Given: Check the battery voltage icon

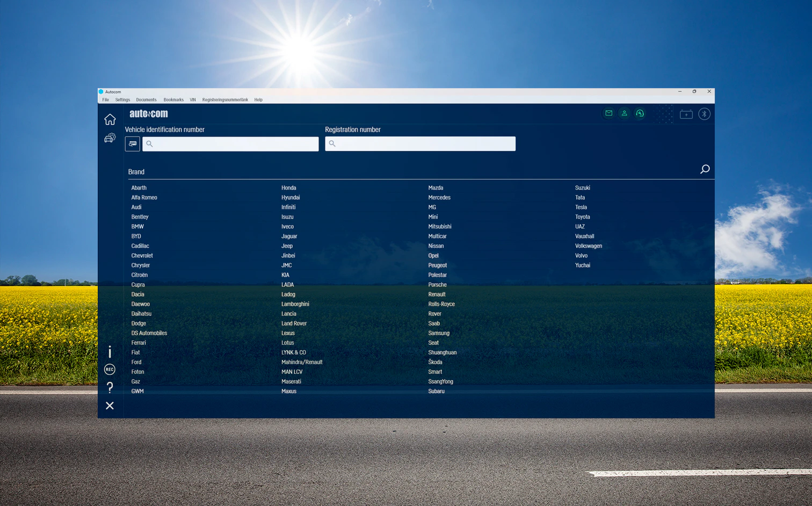Looking at the screenshot, I should [x=686, y=114].
